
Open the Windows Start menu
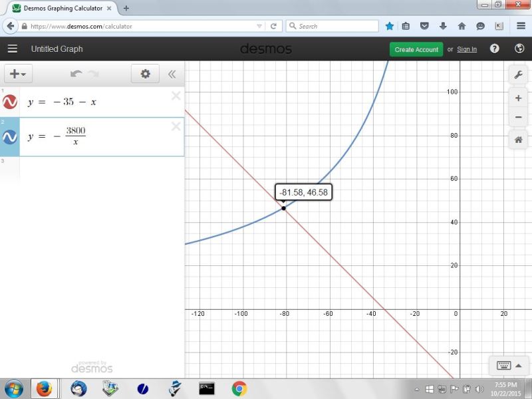[x=13, y=388]
